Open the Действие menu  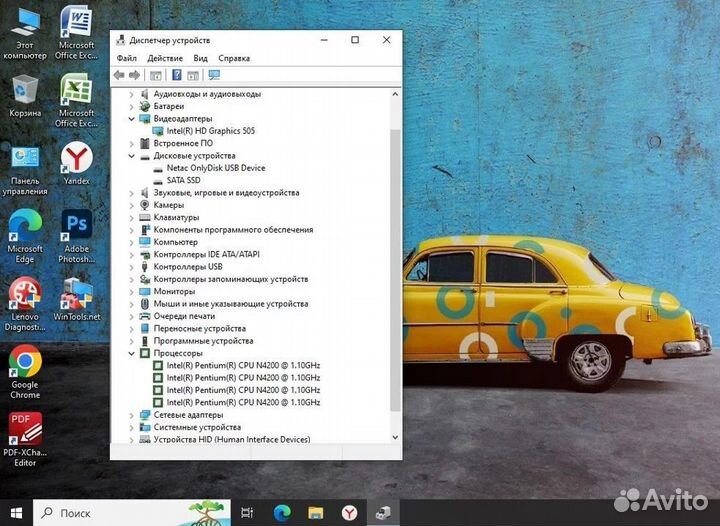pos(165,58)
